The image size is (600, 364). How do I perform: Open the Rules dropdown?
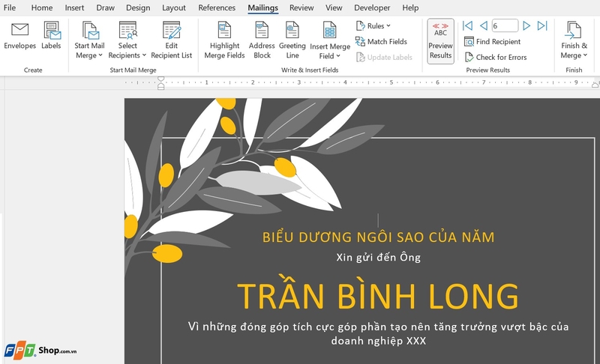tap(373, 26)
